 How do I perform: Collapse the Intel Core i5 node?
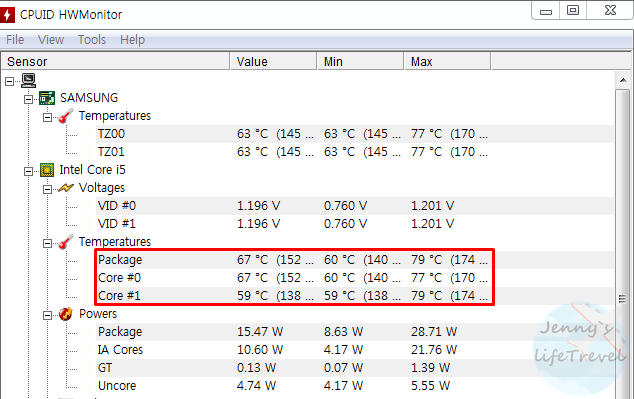28,171
